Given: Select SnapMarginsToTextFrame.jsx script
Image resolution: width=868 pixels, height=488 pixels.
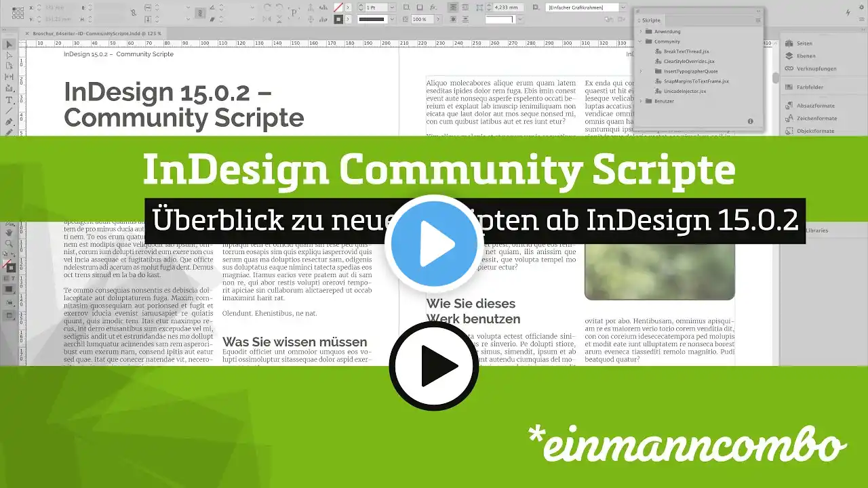Looking at the screenshot, I should tap(696, 81).
